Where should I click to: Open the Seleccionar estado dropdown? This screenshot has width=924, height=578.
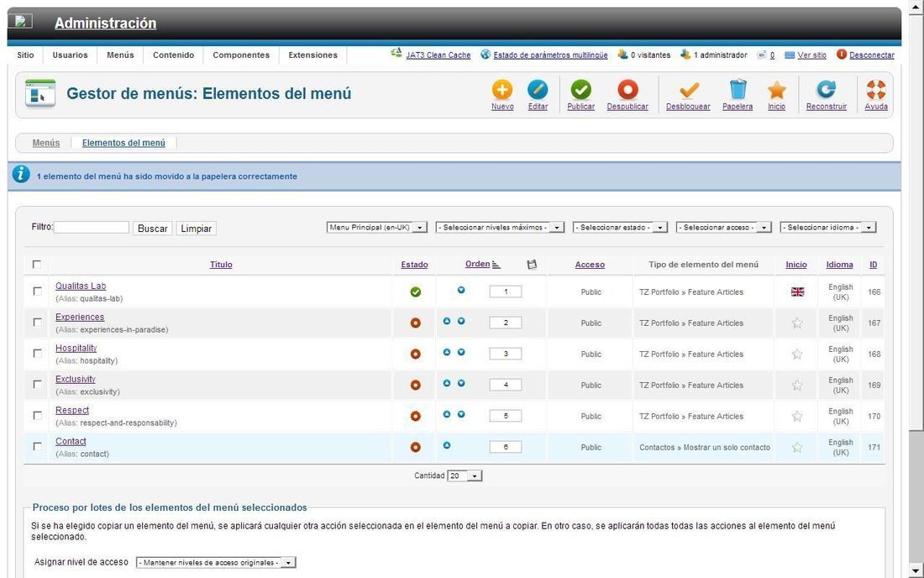(x=620, y=228)
